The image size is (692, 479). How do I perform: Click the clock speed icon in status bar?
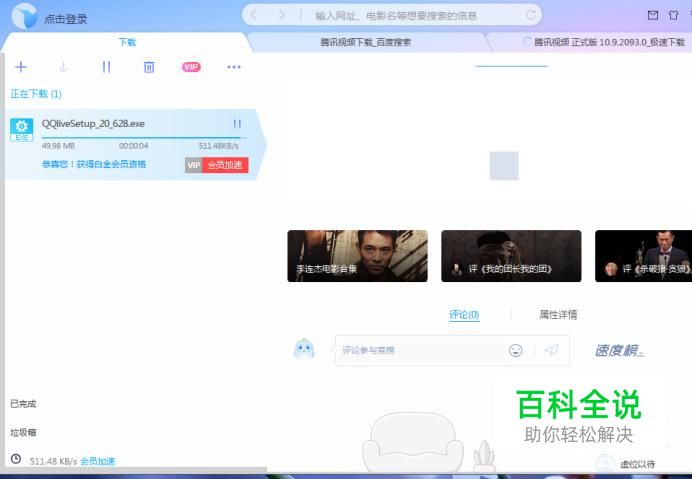[16, 459]
